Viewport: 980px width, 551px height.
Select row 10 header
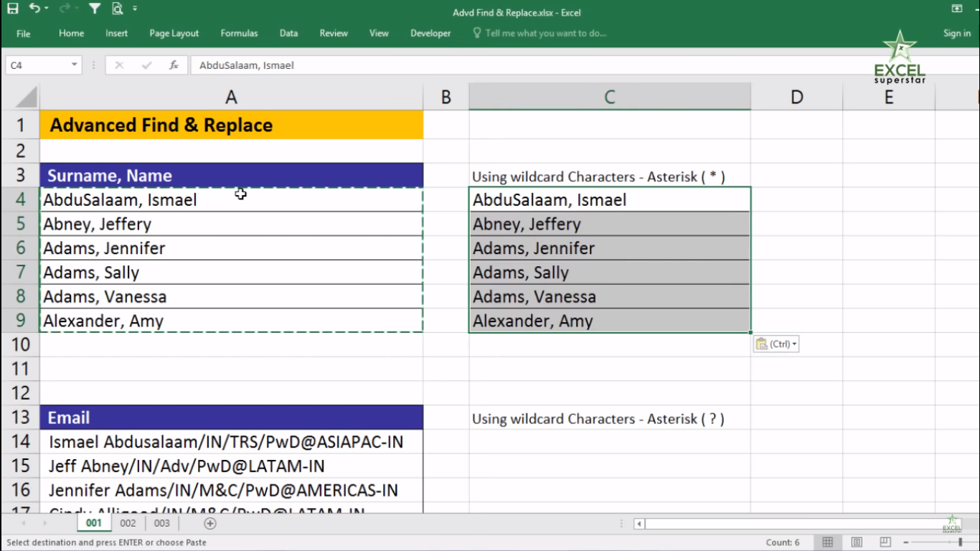tap(20, 344)
